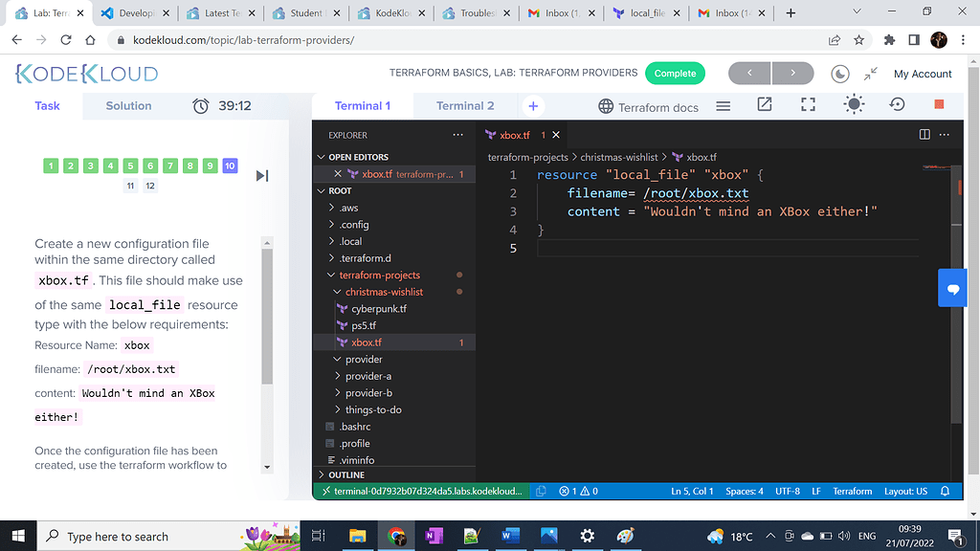Screen dimensions: 980x551
Task: Add a new terminal with plus button
Action: pos(533,106)
